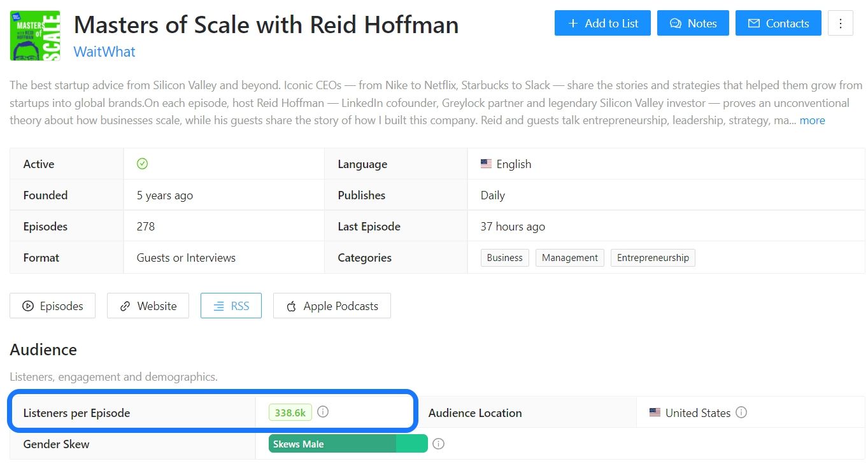
Task: Select the Business category tag
Action: (505, 258)
